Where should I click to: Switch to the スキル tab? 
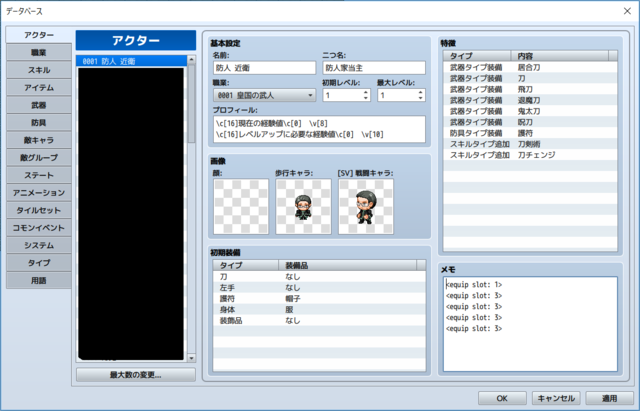[39, 70]
